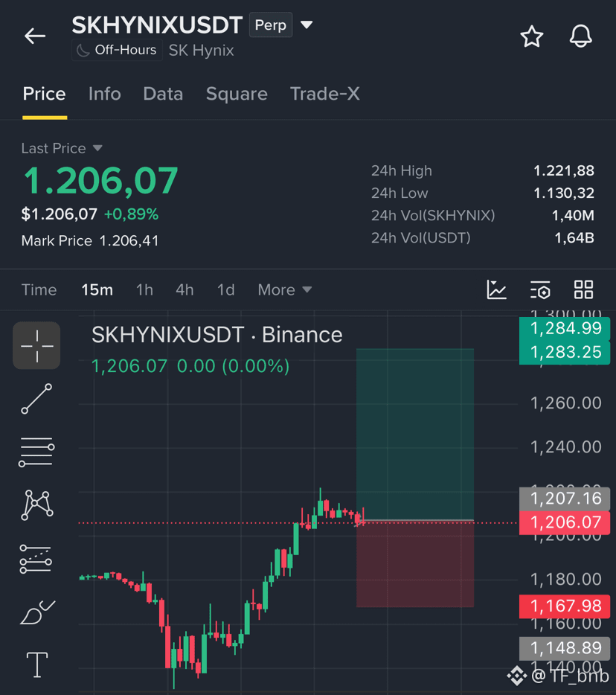This screenshot has width=616, height=695.
Task: Click the 1,283.25 green price label
Action: point(565,353)
